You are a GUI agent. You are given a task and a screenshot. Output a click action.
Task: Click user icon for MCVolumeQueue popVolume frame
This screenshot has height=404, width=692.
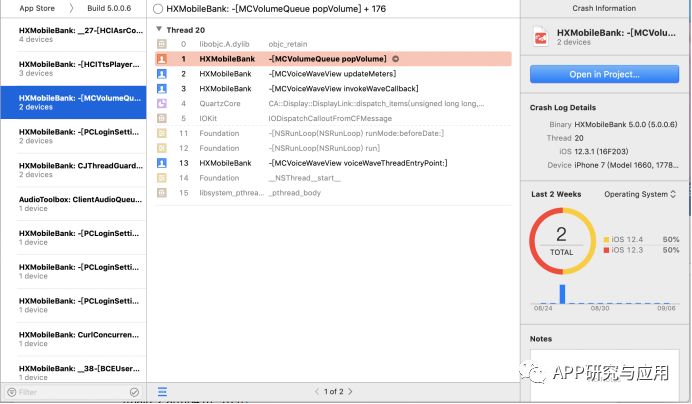coord(162,59)
